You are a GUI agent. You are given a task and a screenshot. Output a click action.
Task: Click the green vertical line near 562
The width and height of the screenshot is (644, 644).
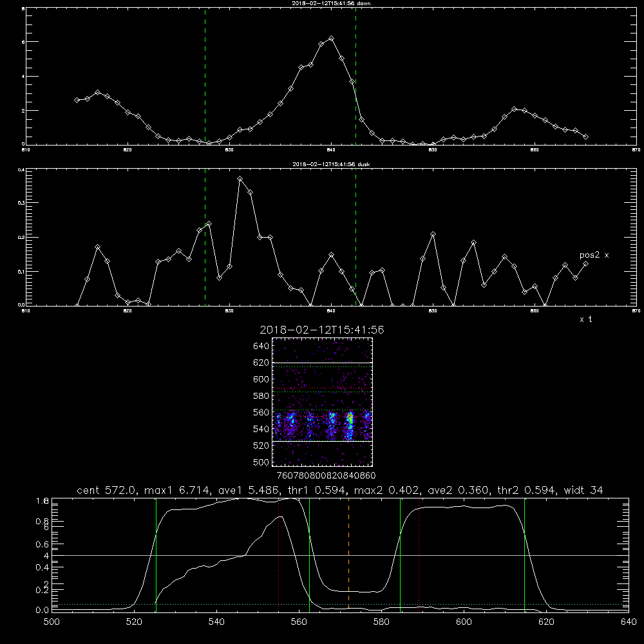[309, 554]
